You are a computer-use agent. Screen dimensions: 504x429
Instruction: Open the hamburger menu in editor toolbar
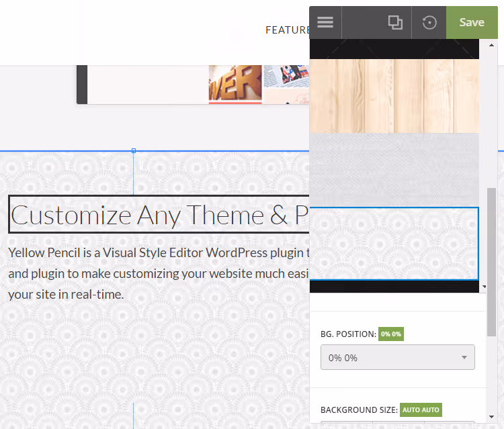325,22
